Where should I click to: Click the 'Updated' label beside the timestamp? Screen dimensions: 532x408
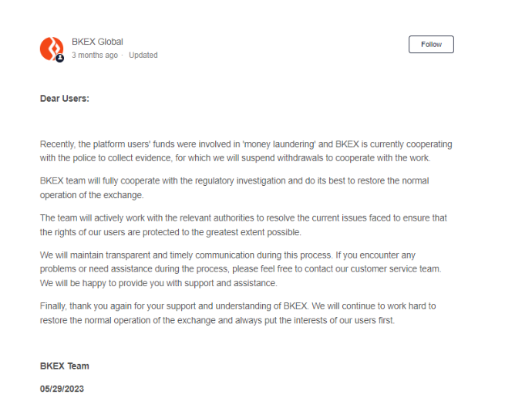tap(143, 56)
